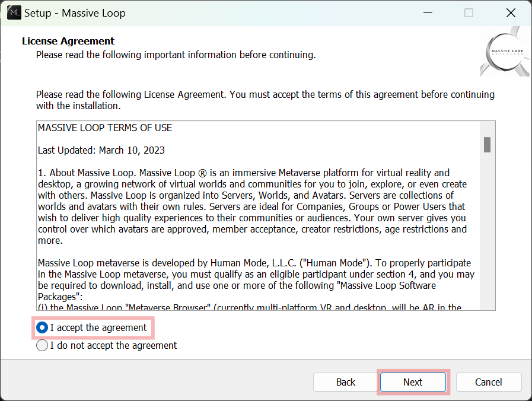Click in the license agreement text box
Viewport: 532px width, 401px height.
(x=266, y=215)
